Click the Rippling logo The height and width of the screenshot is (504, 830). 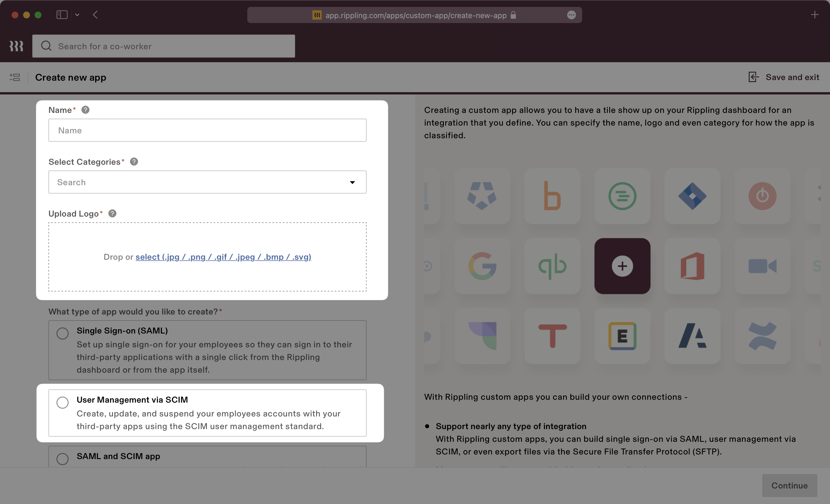pos(16,46)
